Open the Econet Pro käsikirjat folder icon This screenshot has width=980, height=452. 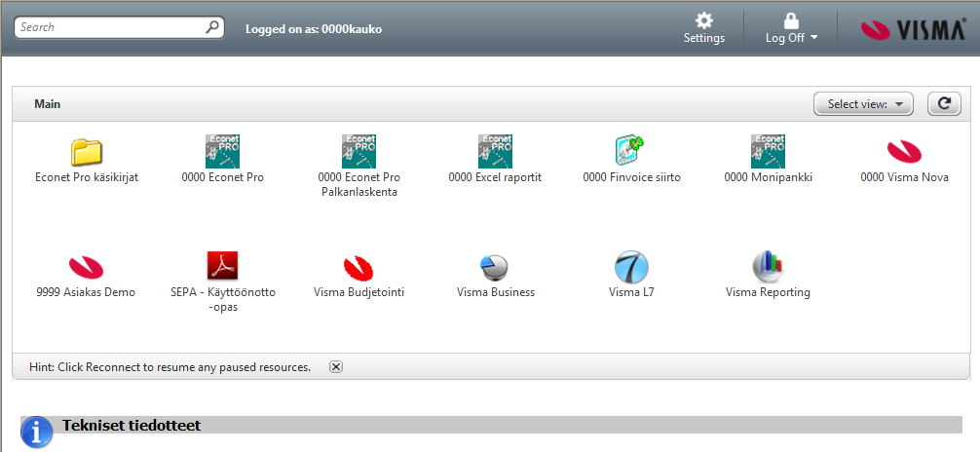[x=87, y=152]
